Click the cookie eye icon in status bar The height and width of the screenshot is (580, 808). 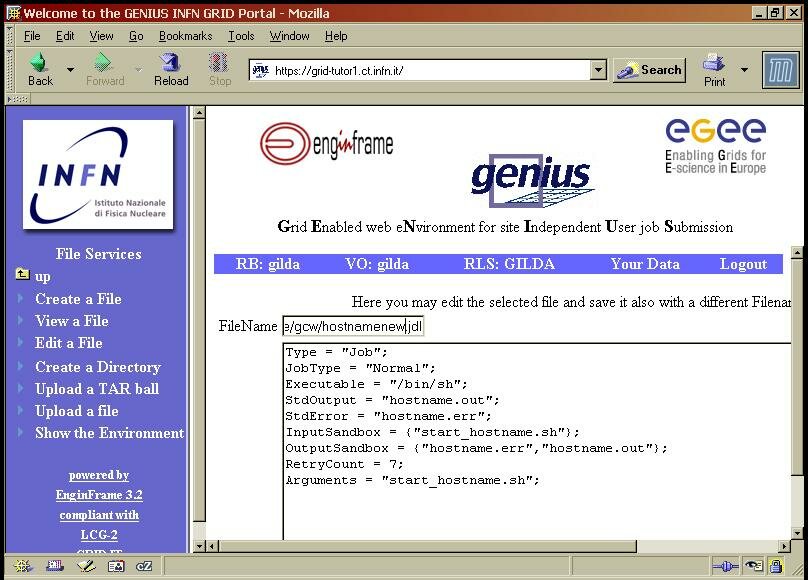coord(754,567)
